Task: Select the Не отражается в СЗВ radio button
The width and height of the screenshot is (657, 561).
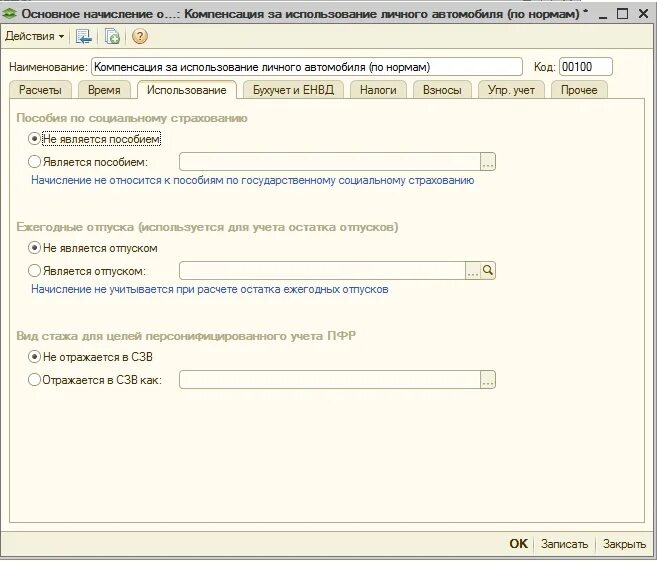Action: point(34,357)
